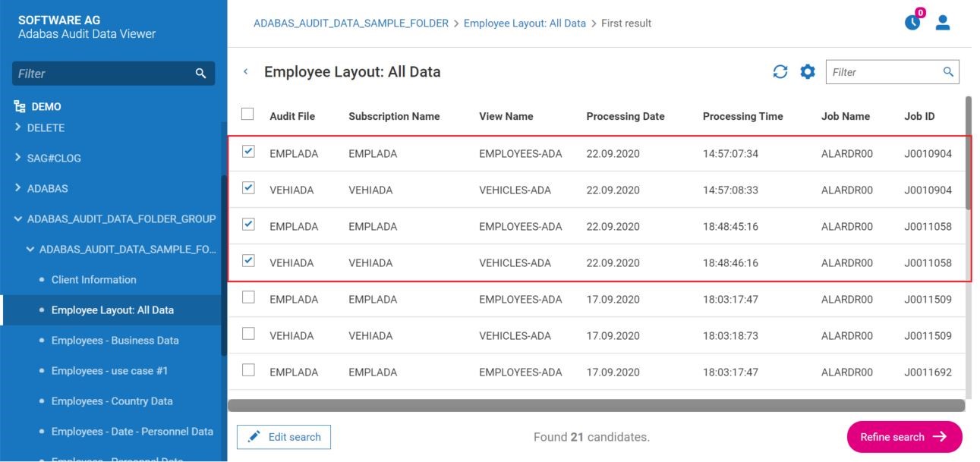Check the VEHIADA row at 18:03:18:73
Viewport: 980px width, 462px height.
(x=248, y=334)
